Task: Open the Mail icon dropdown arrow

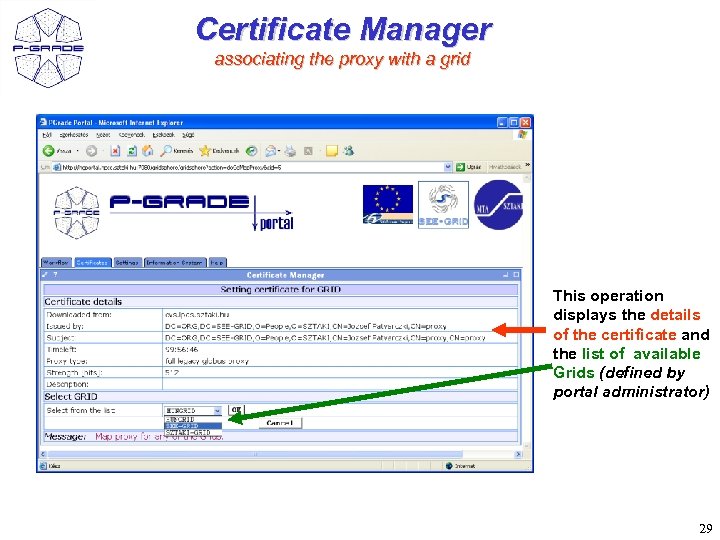Action: [279, 151]
